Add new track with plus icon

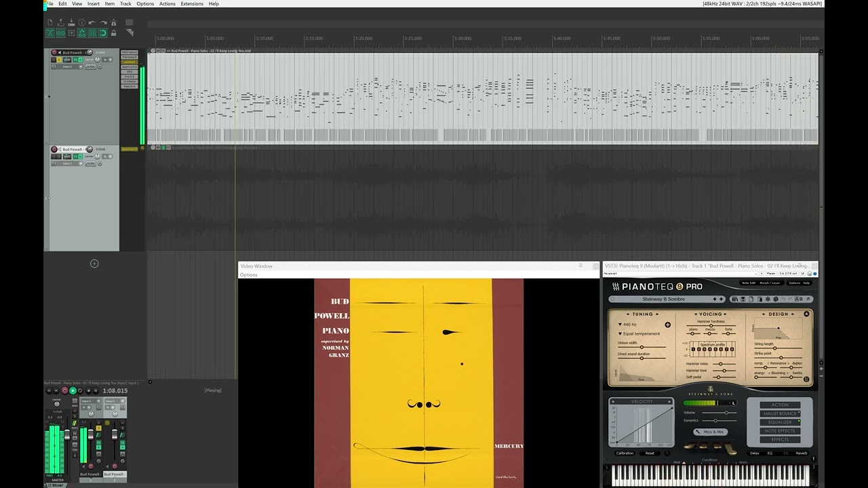[94, 264]
